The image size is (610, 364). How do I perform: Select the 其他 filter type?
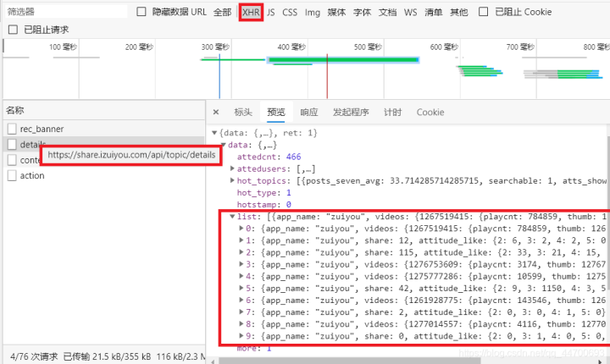[x=459, y=12]
